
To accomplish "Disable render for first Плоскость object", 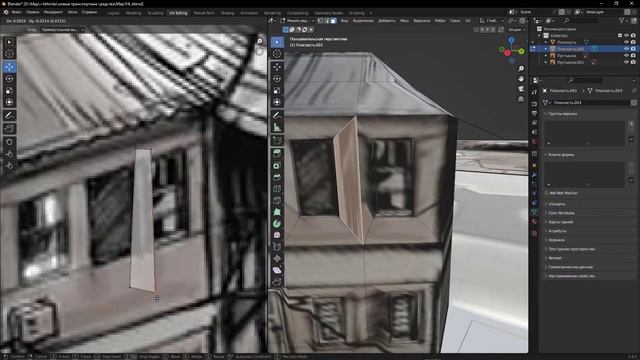I will (633, 42).
